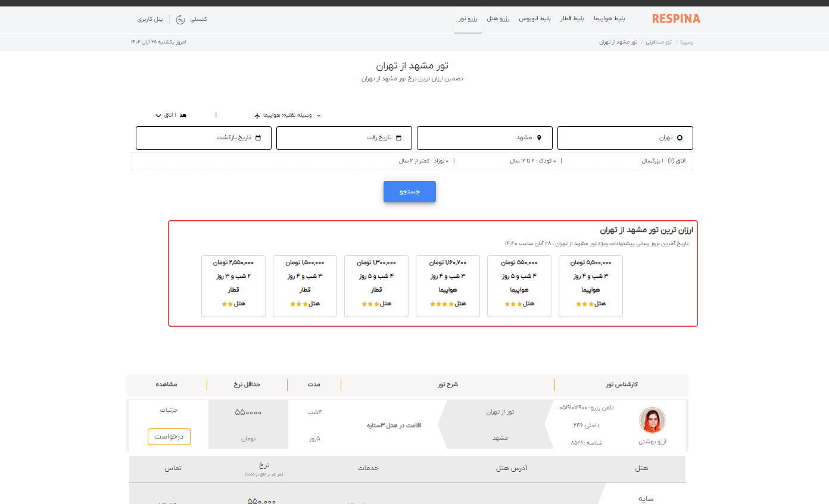Screen dimensions: 829x504
Task: Click the room icon beside ۱ اتاق
Action: point(182,115)
